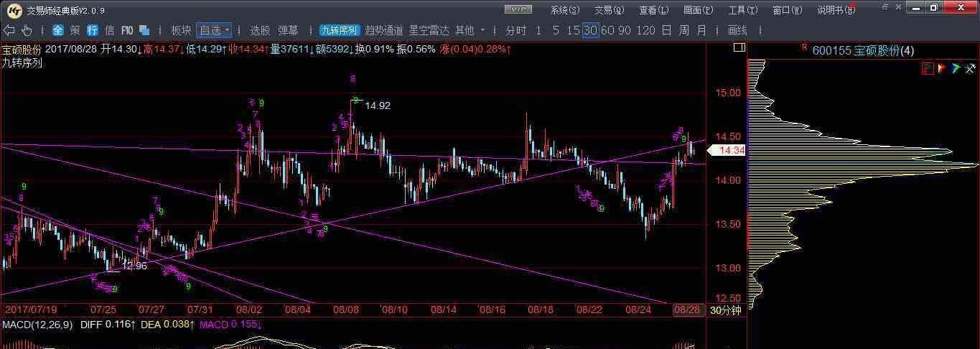Click the DEA 0.038 value
Image resolution: width=980 pixels, height=349 pixels.
(167, 325)
